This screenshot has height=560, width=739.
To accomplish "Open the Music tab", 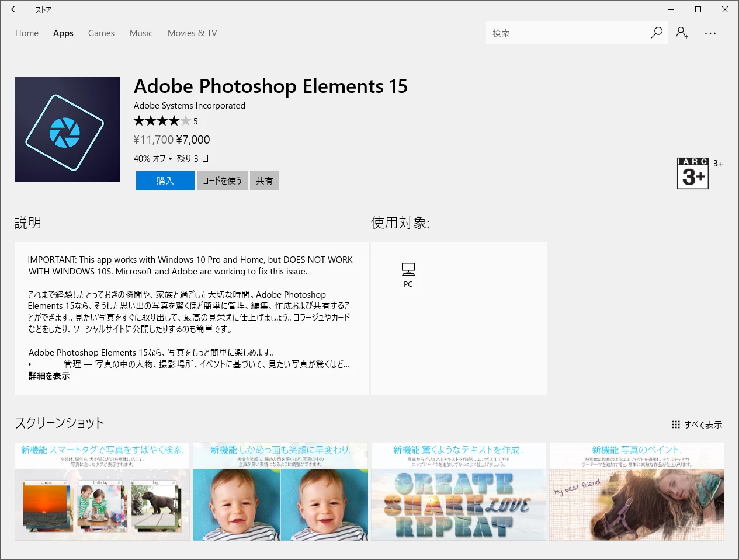I will 141,33.
